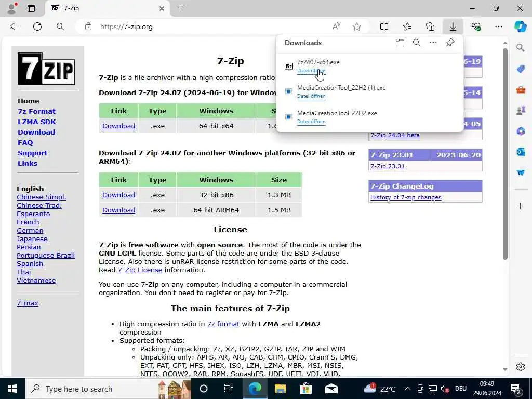This screenshot has width=532, height=399.
Task: Open the LZMA SDK page
Action: tap(37, 122)
